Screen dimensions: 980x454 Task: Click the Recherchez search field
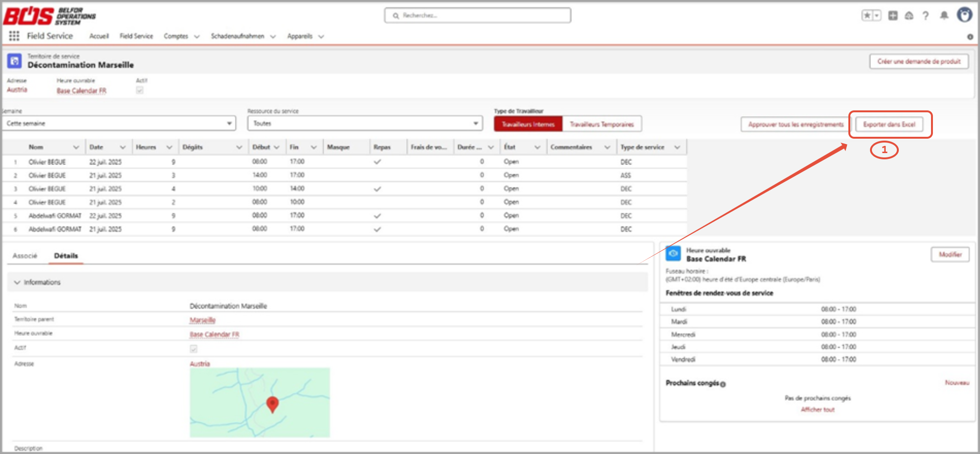pos(478,15)
